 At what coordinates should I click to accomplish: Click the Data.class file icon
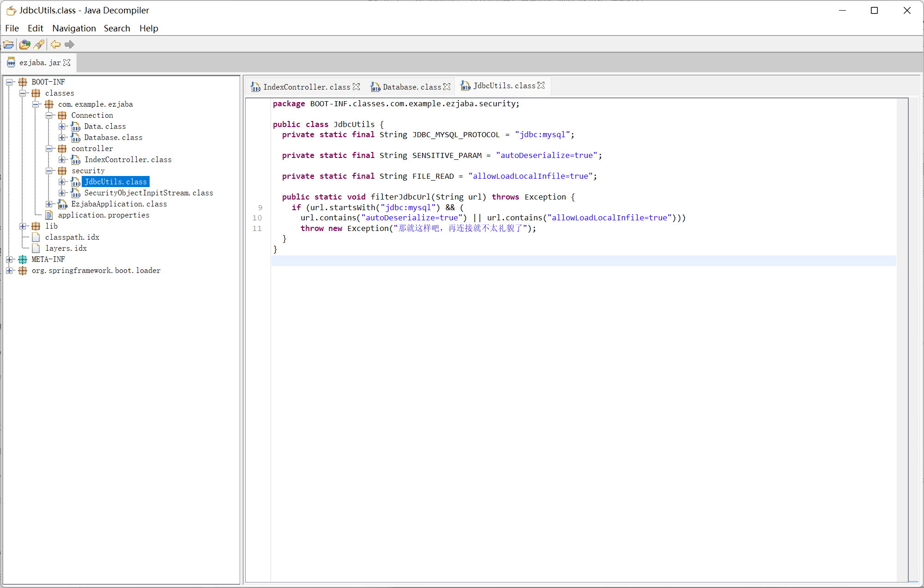[x=76, y=127]
